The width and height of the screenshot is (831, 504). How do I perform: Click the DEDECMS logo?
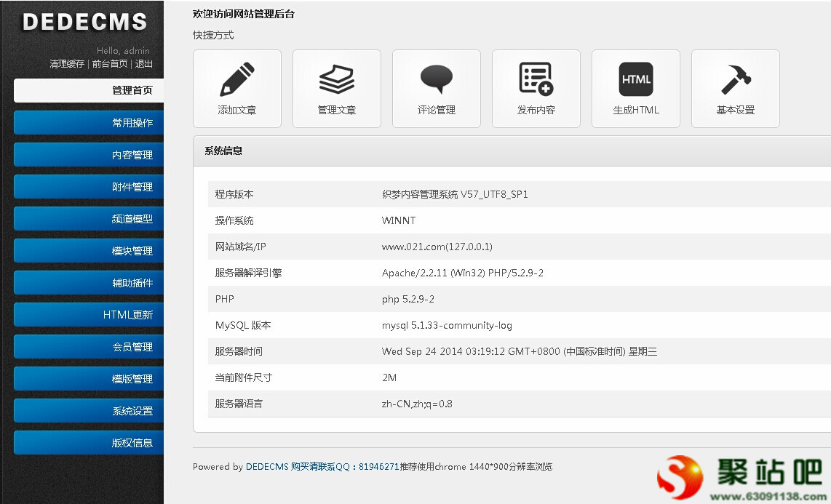click(85, 22)
